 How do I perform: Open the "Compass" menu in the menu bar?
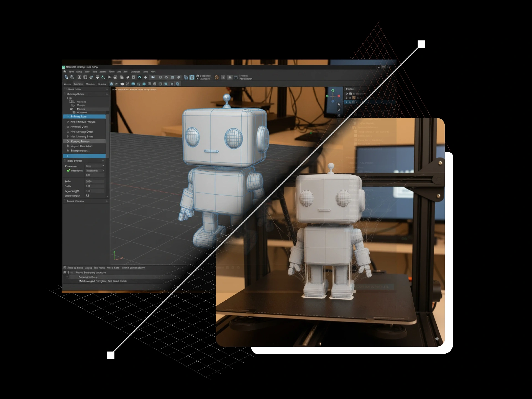click(x=135, y=72)
